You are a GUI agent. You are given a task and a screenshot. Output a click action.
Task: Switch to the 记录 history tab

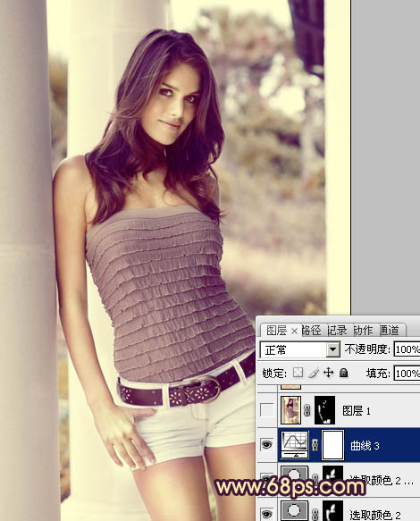[337, 331]
